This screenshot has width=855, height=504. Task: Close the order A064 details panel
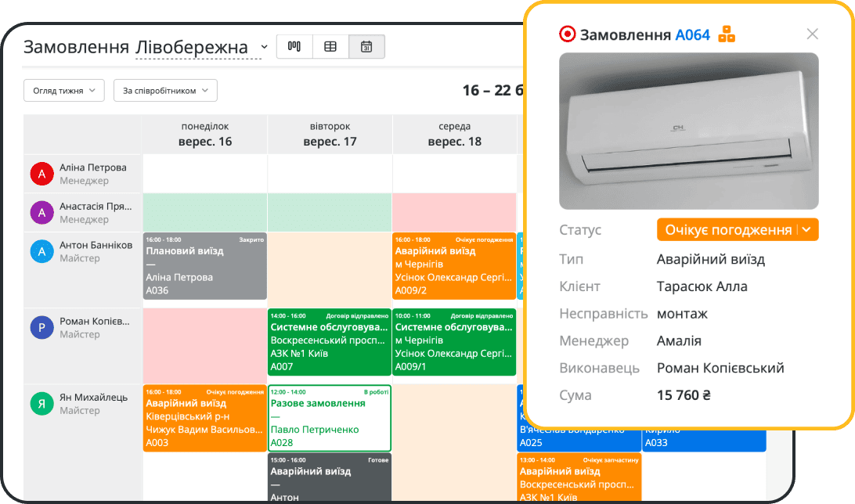point(812,34)
